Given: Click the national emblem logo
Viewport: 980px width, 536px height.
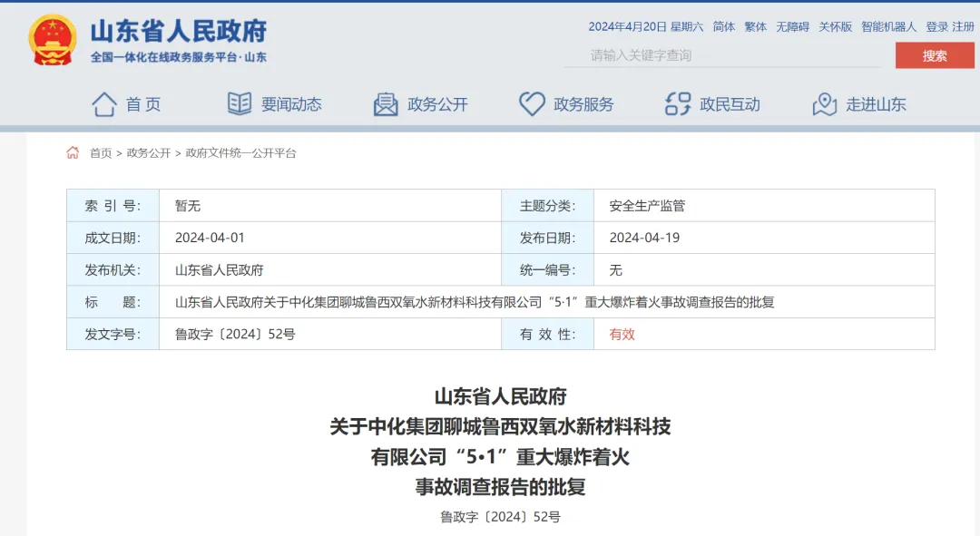Looking at the screenshot, I should [x=53, y=40].
